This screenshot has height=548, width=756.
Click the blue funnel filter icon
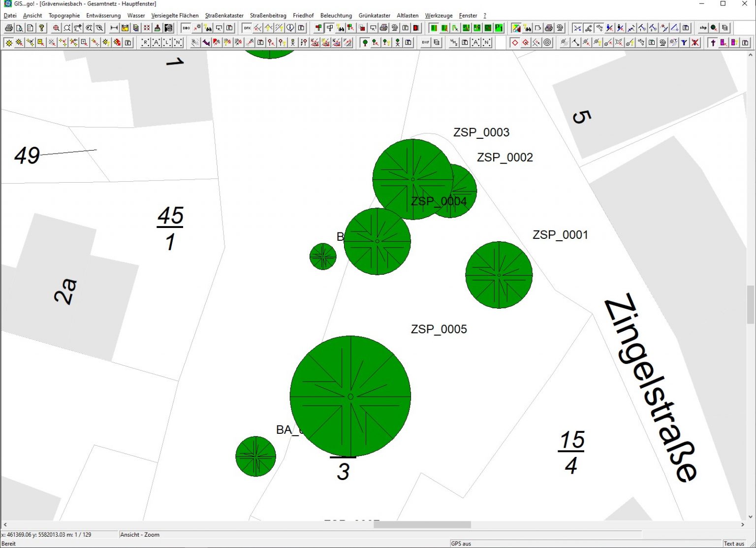click(x=684, y=43)
